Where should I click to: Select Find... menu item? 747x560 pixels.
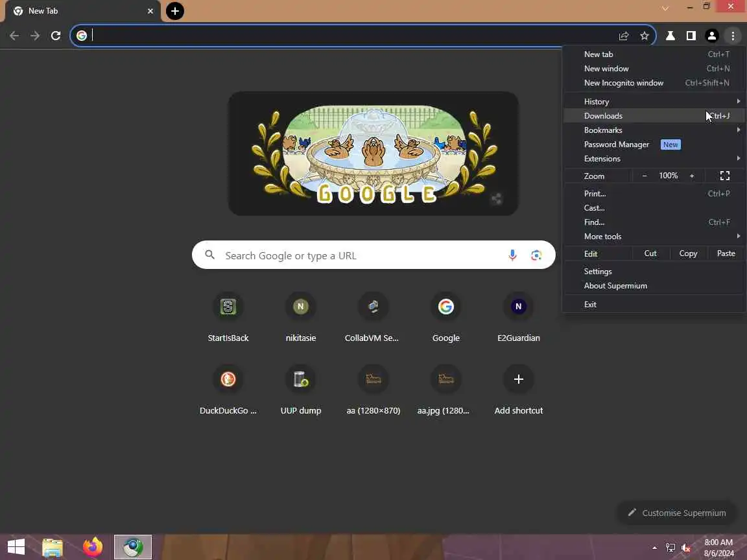coord(654,222)
